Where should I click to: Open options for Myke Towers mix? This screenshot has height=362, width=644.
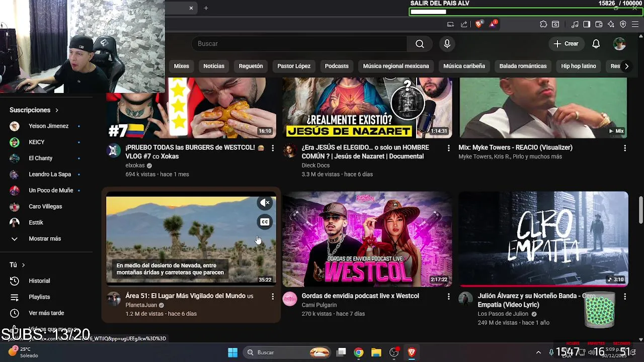coord(625,148)
